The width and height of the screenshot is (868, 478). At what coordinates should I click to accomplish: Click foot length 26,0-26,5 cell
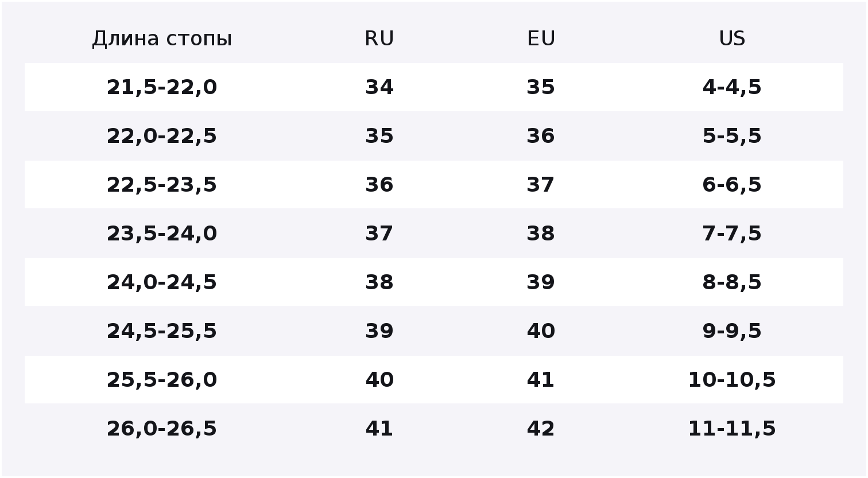162,429
